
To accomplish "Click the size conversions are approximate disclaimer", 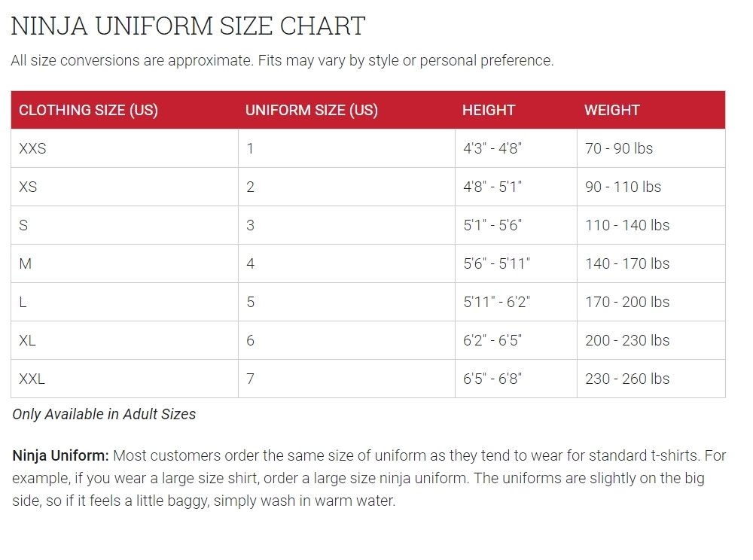I will point(282,60).
